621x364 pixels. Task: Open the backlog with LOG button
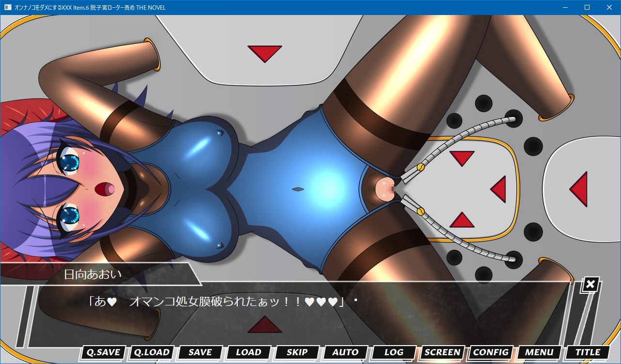point(394,352)
